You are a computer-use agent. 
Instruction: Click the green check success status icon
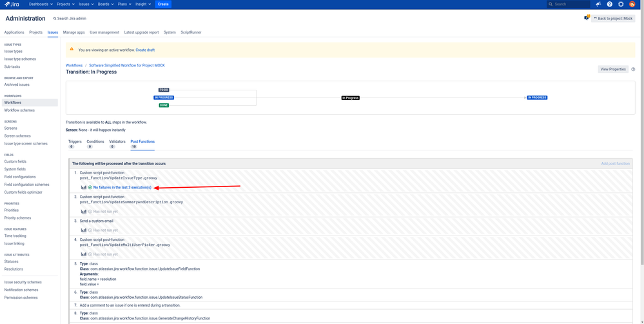[90, 187]
